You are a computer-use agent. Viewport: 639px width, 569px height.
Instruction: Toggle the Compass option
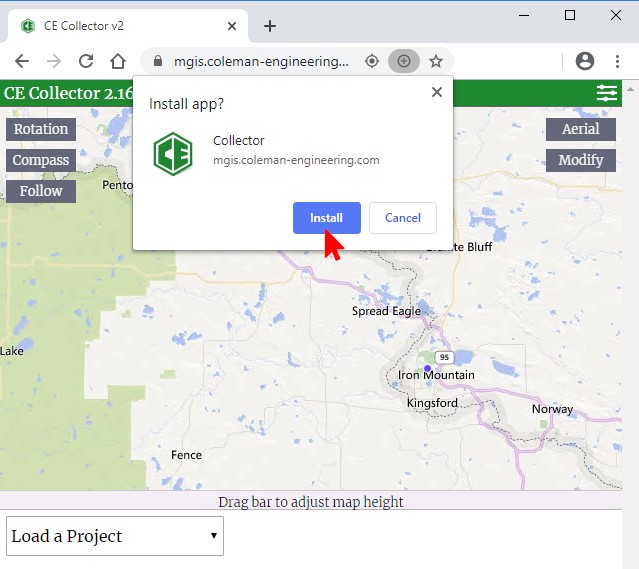tap(41, 160)
